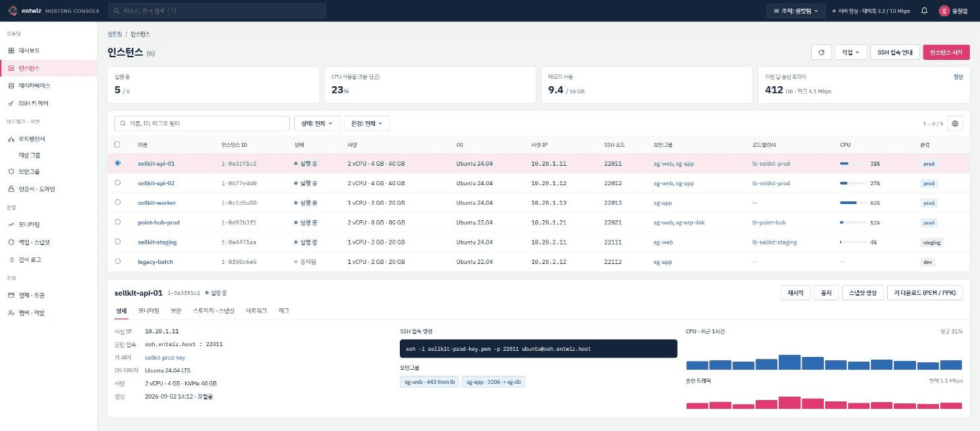Select the sellkit-api-02 row radio button

[x=118, y=183]
